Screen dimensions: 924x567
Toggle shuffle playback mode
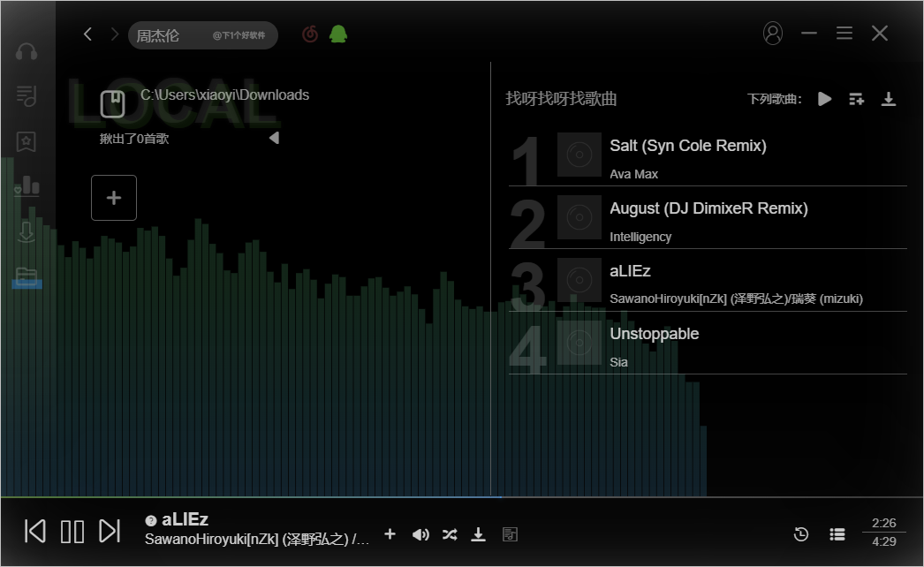(x=450, y=534)
